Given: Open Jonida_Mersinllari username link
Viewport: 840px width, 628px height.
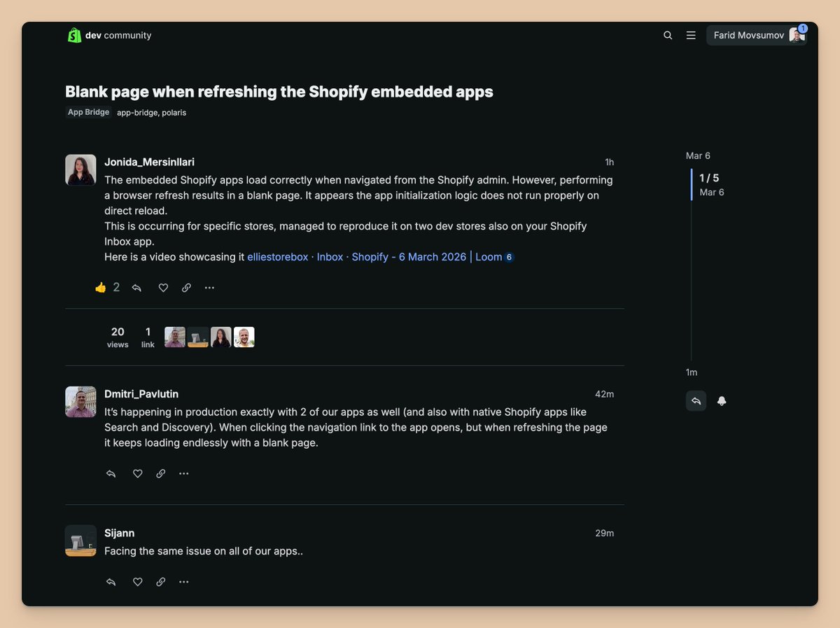Looking at the screenshot, I should pyautogui.click(x=149, y=162).
